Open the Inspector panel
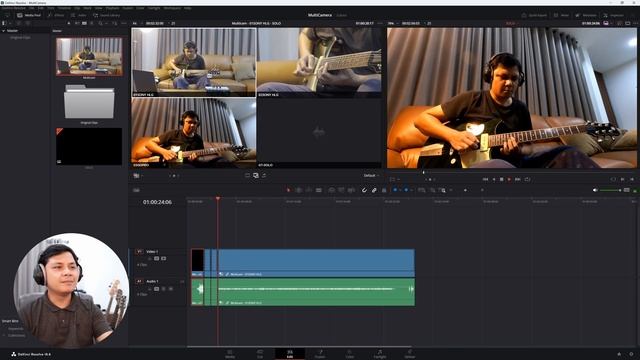This screenshot has width=640, height=360. (x=613, y=15)
